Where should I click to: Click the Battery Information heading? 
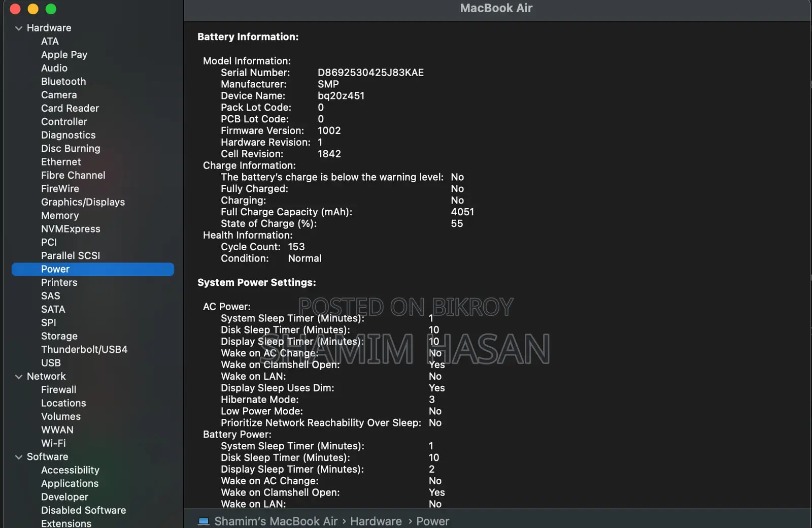(248, 37)
